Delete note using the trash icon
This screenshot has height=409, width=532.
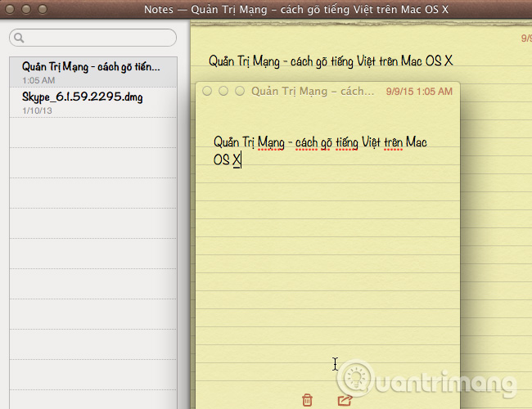pyautogui.click(x=307, y=400)
